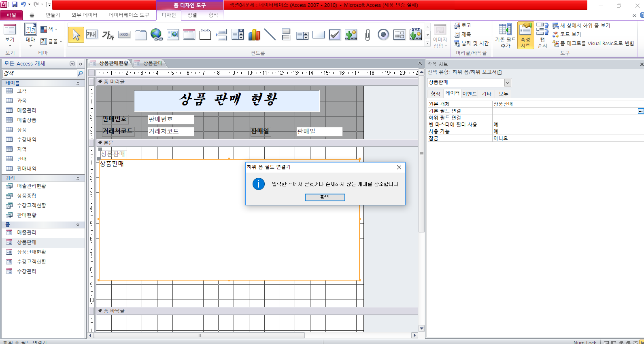
Task: Open the 색 theme colors menu
Action: (x=49, y=29)
